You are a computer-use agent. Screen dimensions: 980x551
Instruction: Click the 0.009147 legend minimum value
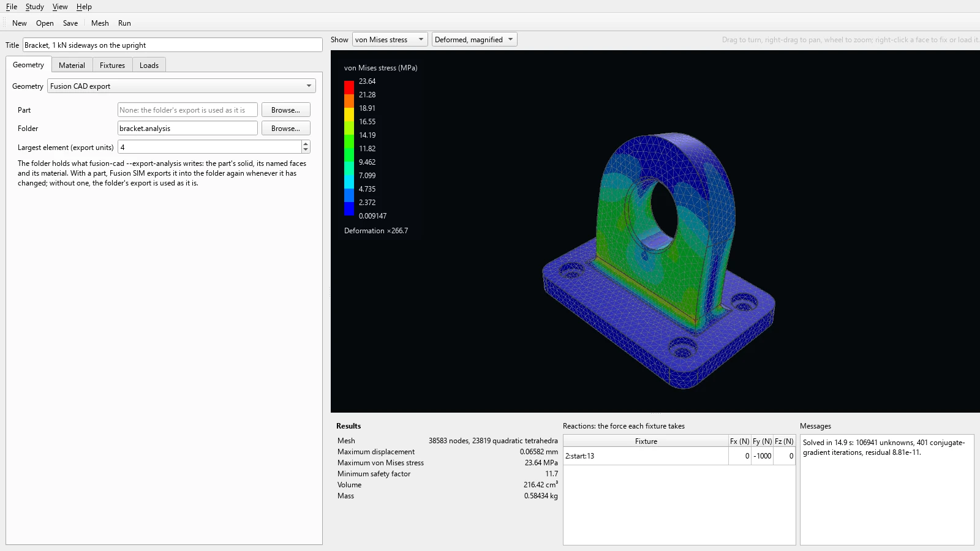click(372, 216)
